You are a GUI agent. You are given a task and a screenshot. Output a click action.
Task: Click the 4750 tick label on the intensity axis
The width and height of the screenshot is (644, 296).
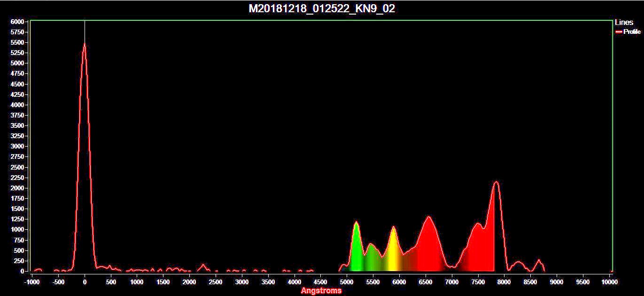[x=17, y=73]
